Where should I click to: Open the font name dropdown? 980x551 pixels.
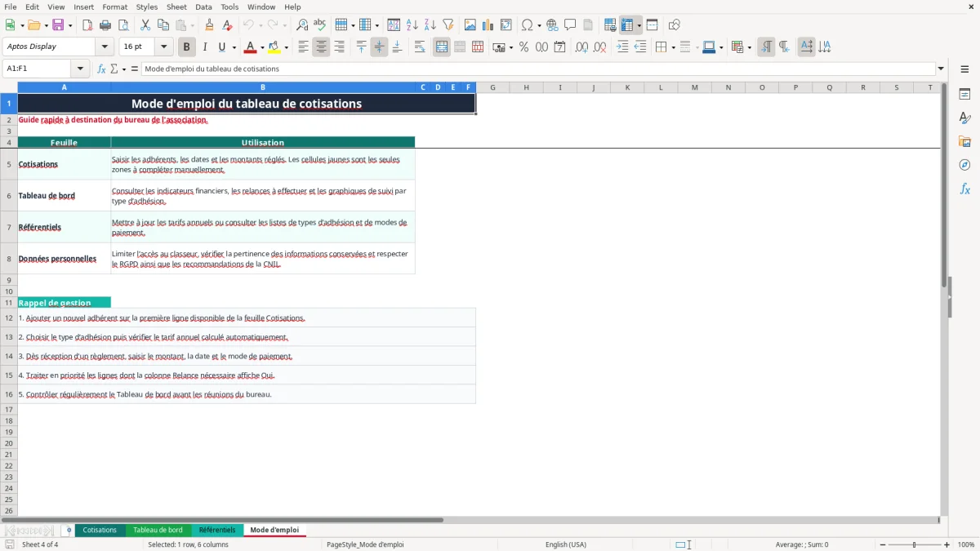[x=105, y=47]
